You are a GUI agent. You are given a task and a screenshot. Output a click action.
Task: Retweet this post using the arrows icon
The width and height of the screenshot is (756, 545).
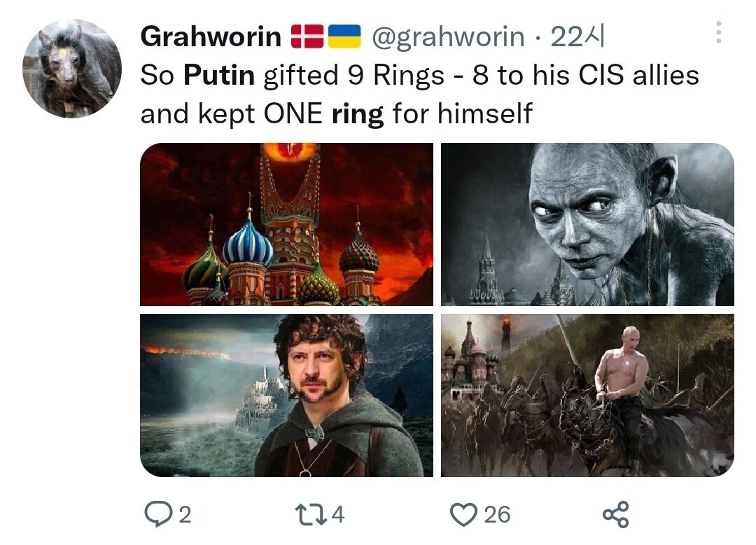click(x=311, y=514)
